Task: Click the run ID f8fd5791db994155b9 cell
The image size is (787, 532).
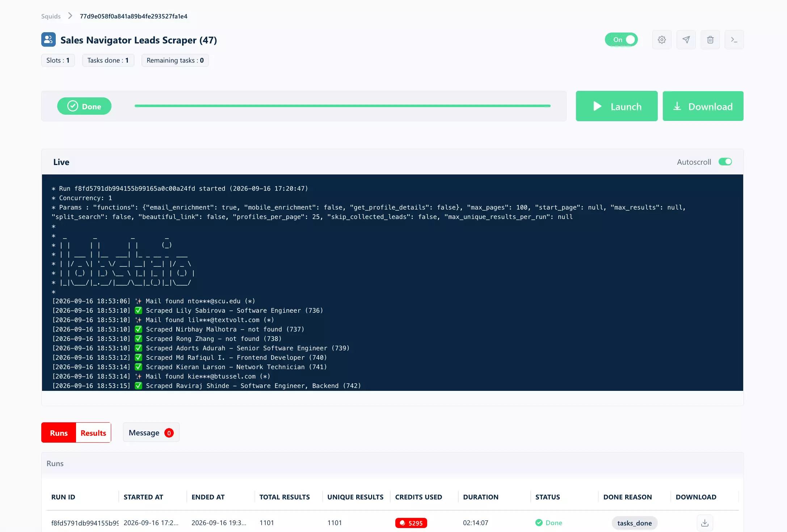Action: coord(85,523)
